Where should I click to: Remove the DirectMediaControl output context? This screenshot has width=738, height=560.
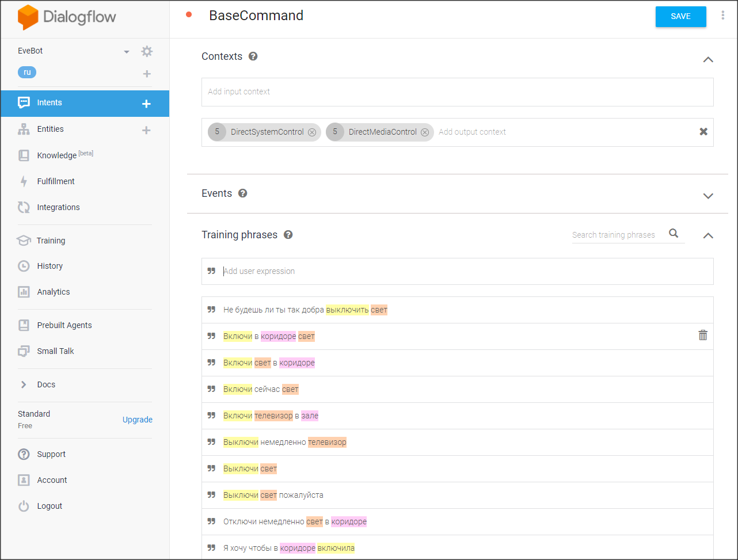point(425,132)
